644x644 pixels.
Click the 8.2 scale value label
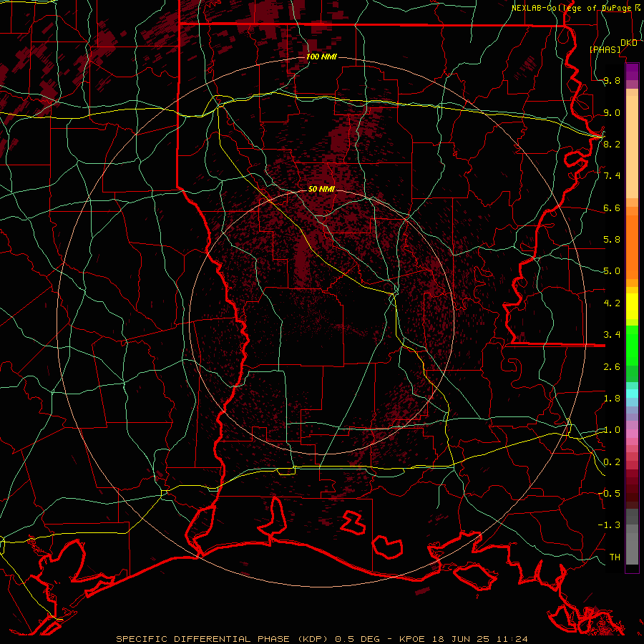pyautogui.click(x=612, y=144)
